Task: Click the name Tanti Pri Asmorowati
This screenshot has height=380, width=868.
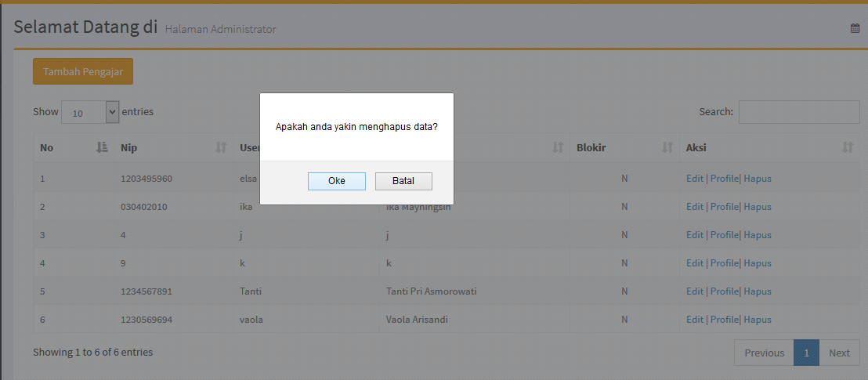Action: point(431,291)
